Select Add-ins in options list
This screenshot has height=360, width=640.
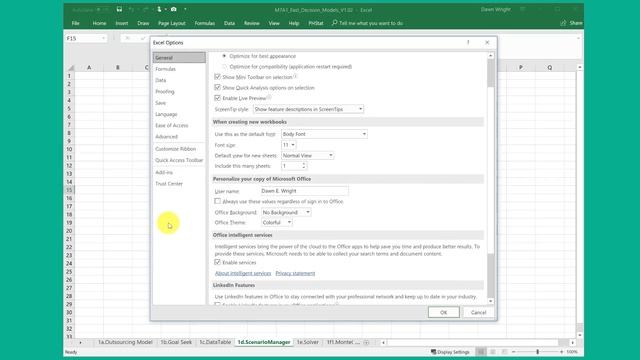tap(179, 172)
